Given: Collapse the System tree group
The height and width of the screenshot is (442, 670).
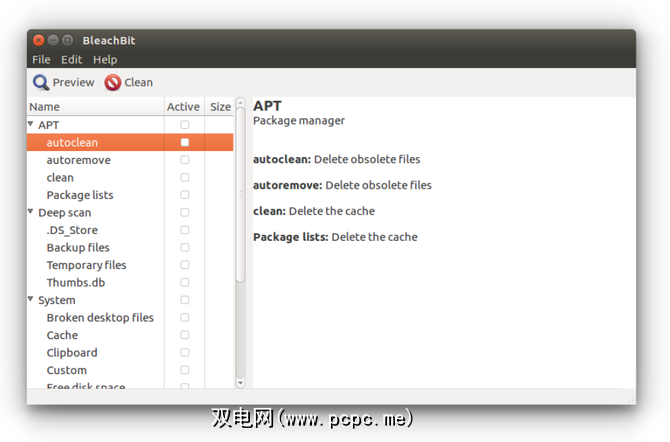Looking at the screenshot, I should coord(31,299).
